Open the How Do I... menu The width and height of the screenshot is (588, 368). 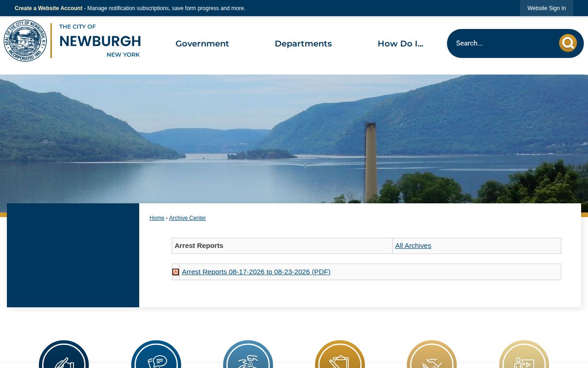[400, 44]
